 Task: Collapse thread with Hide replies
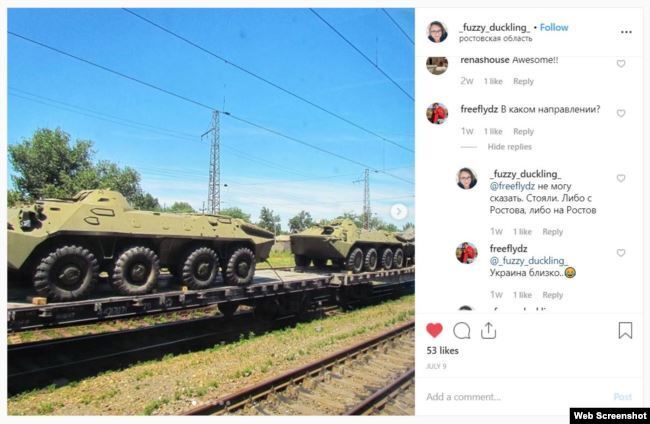click(509, 147)
